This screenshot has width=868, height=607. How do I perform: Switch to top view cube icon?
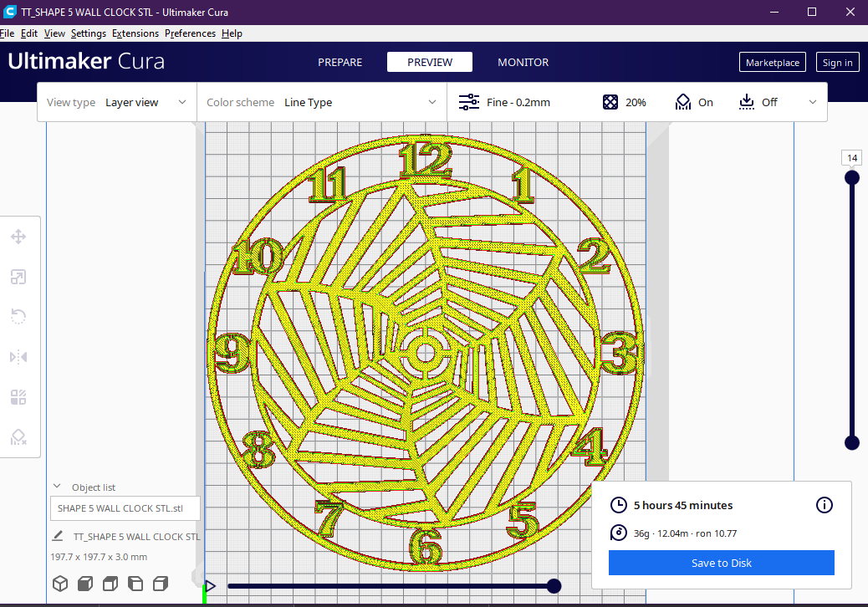point(110,584)
